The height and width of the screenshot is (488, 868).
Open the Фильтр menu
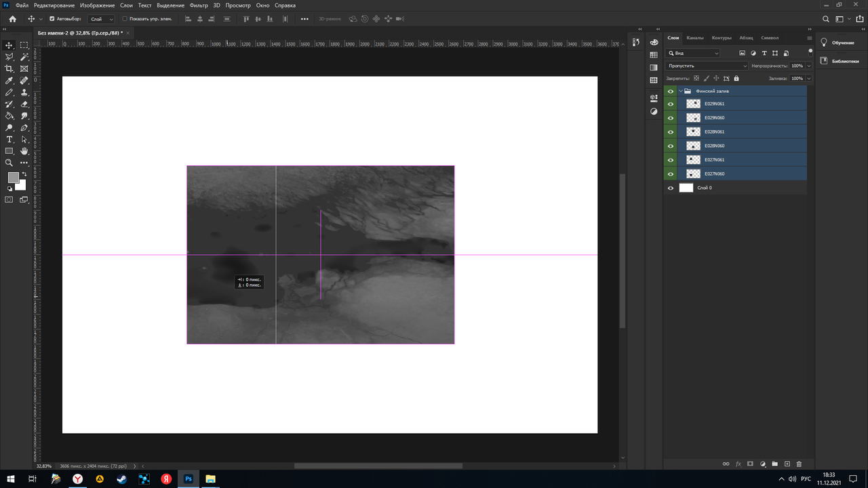199,5
